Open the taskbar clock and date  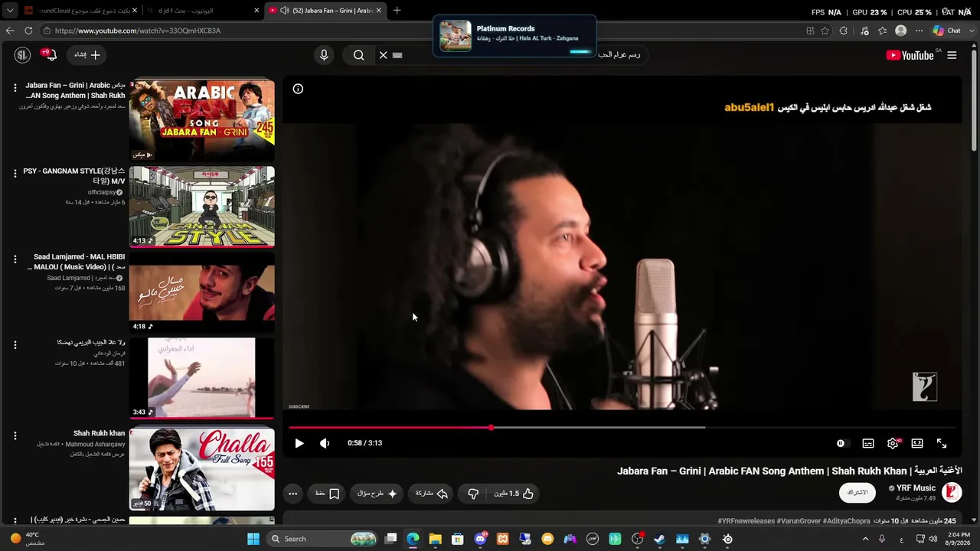point(959,539)
